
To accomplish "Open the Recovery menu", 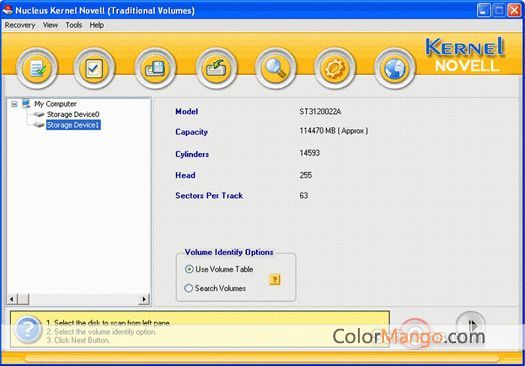I will [x=20, y=25].
